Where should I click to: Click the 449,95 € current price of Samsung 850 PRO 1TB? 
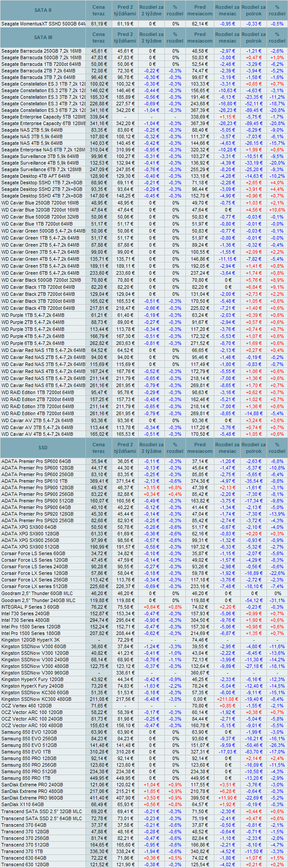coord(99,778)
